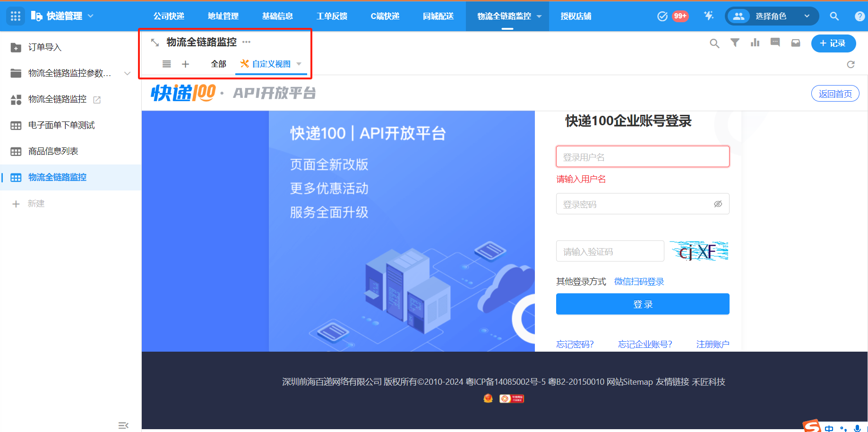Refresh the captcha image
The height and width of the screenshot is (432, 868).
tap(699, 251)
